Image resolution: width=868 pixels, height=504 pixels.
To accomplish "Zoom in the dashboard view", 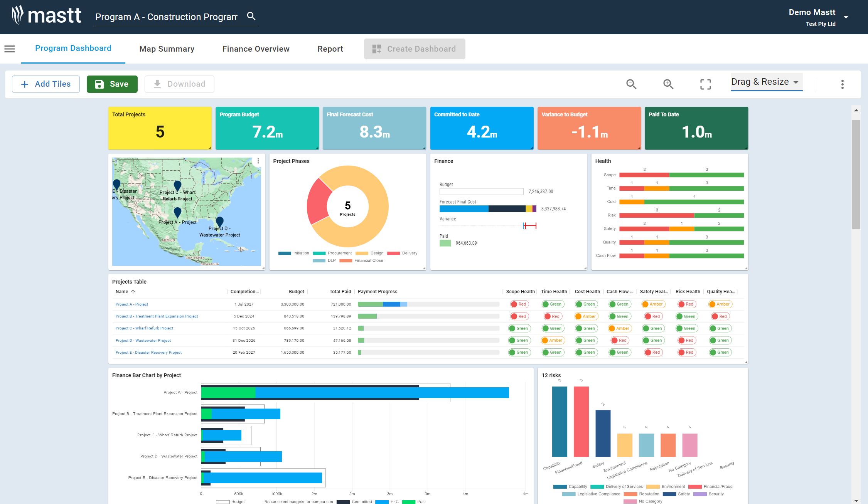I will tap(668, 84).
